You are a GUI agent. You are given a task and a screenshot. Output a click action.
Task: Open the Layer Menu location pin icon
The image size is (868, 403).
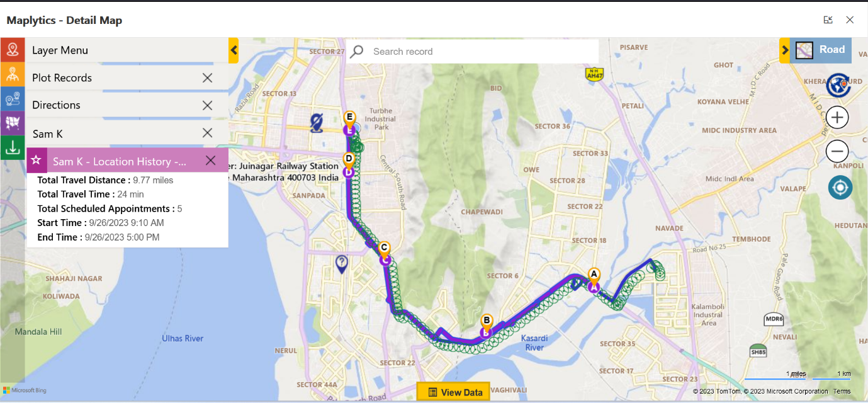tap(12, 50)
